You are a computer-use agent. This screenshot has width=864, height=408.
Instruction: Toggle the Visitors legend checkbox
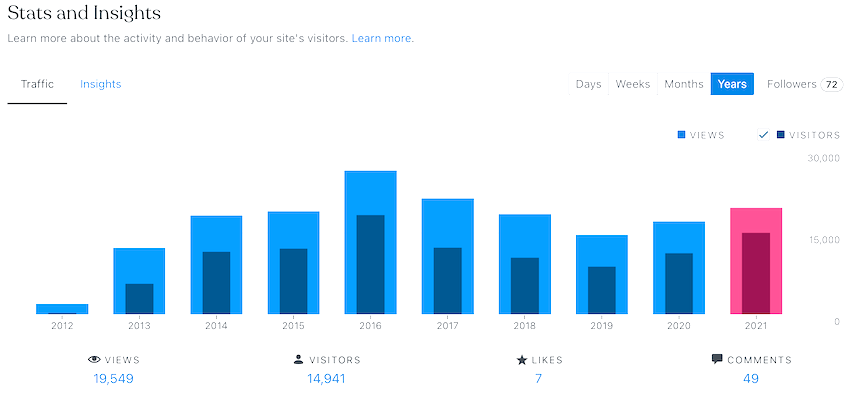(x=764, y=135)
